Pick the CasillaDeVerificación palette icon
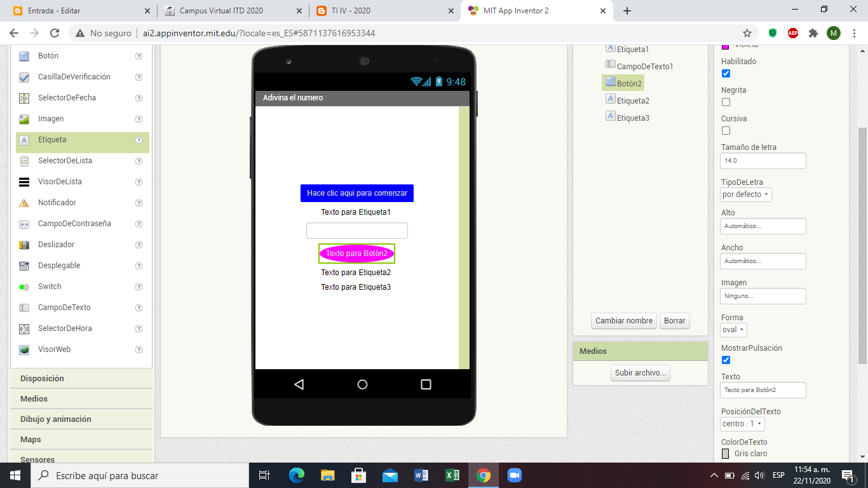This screenshot has width=868, height=488. (24, 77)
